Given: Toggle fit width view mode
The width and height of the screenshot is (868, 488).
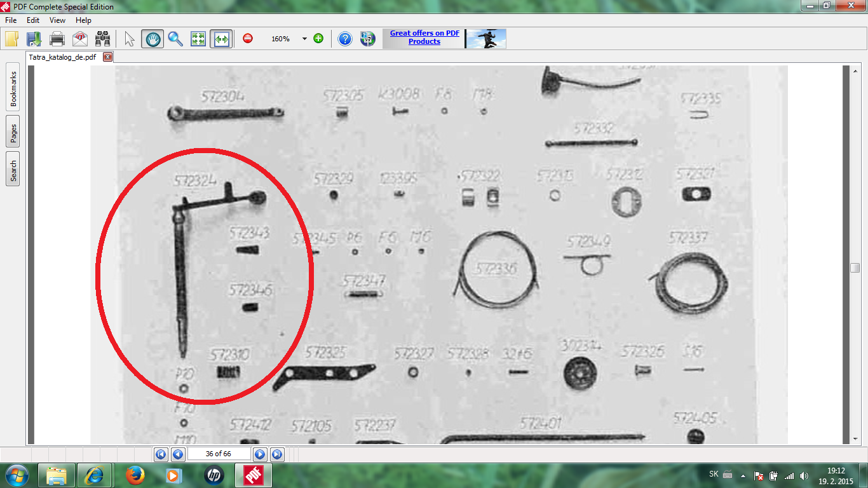Looking at the screenshot, I should click(x=221, y=39).
